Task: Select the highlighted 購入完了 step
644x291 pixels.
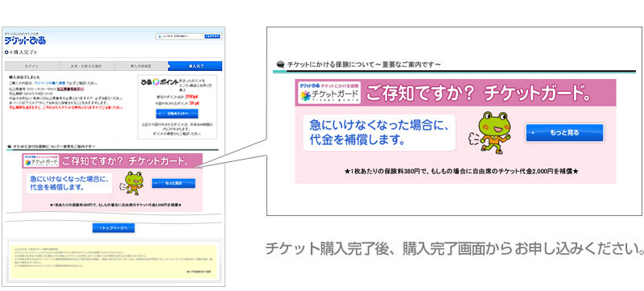Action: (x=196, y=66)
